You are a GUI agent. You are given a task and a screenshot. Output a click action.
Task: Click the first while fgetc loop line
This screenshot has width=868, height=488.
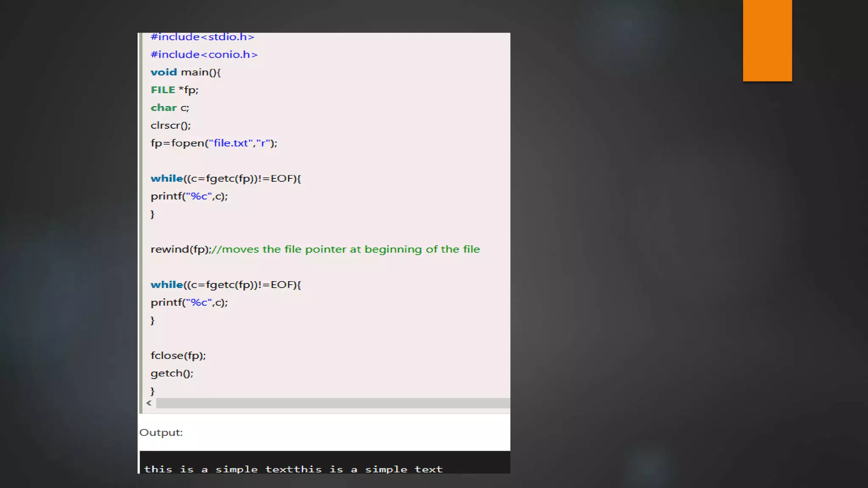coord(226,179)
